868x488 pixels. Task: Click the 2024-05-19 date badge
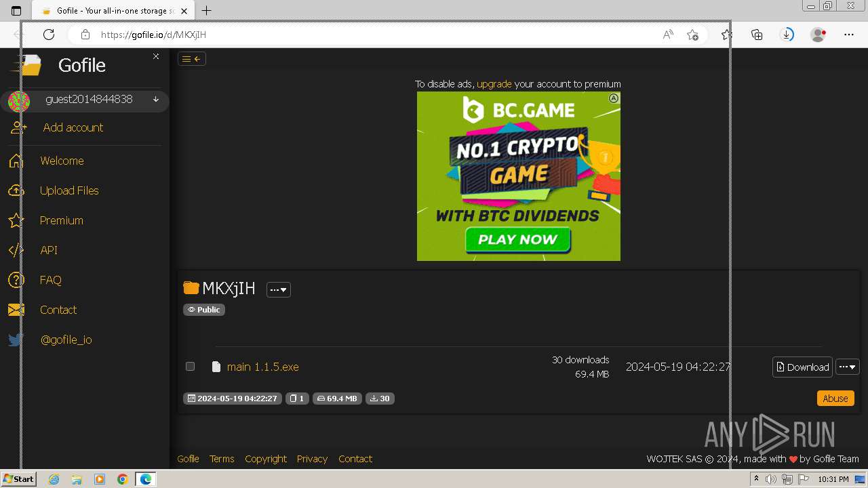[233, 399]
